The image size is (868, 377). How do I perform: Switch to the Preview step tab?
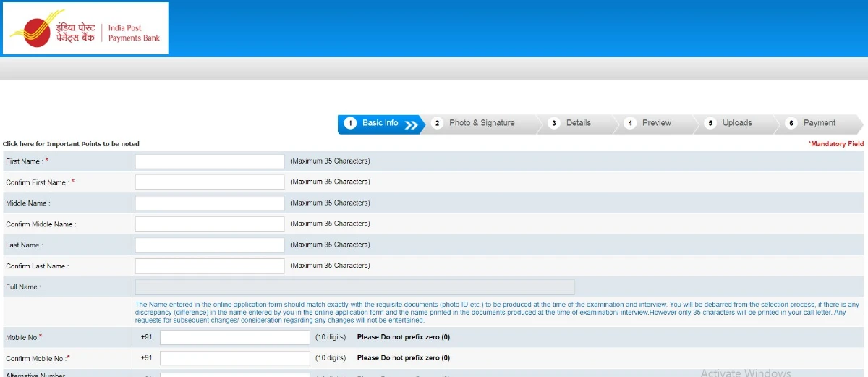tap(657, 123)
